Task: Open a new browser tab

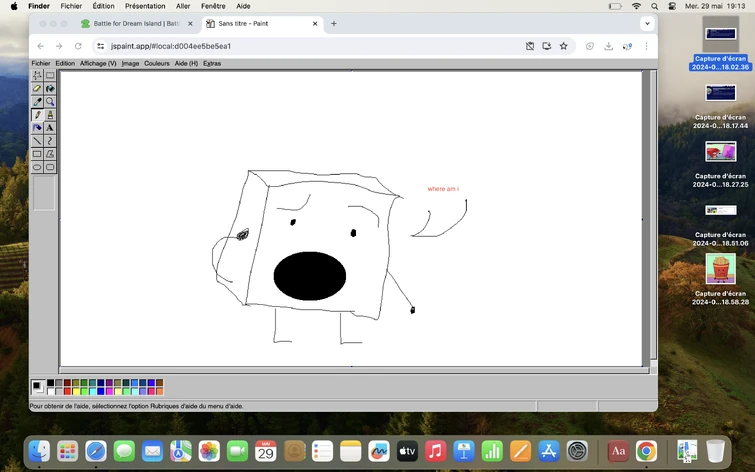Action: pyautogui.click(x=334, y=23)
